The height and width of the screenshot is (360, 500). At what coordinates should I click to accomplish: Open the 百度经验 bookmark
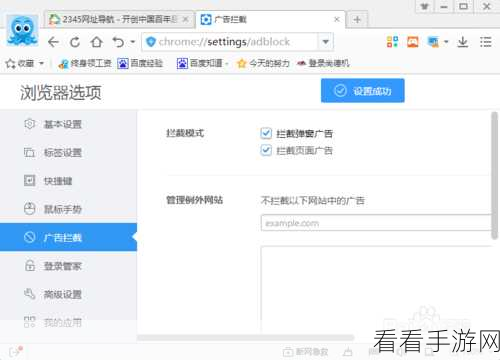pos(140,63)
